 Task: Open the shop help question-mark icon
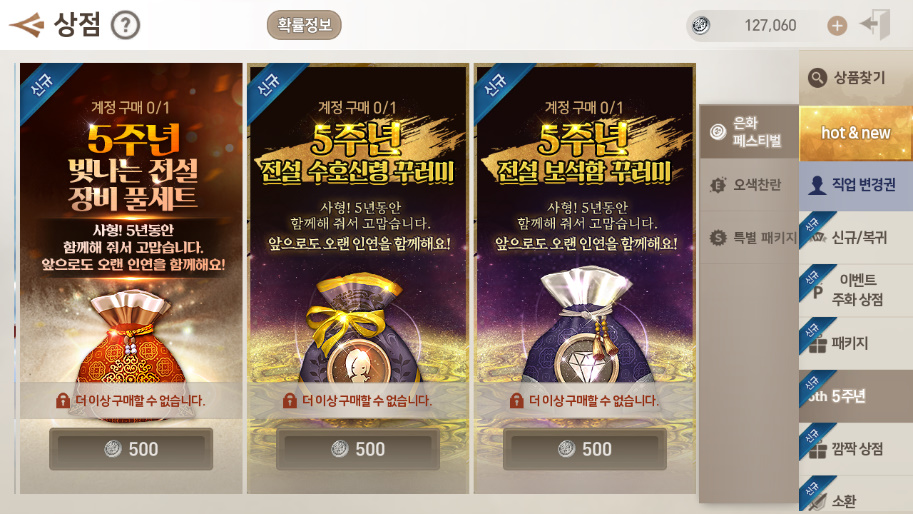125,26
